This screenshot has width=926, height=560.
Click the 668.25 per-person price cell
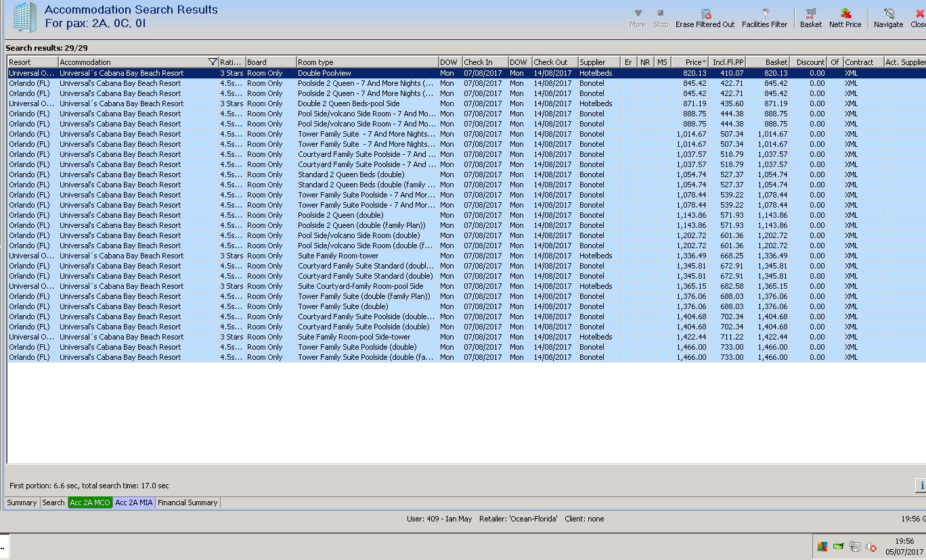click(x=732, y=256)
